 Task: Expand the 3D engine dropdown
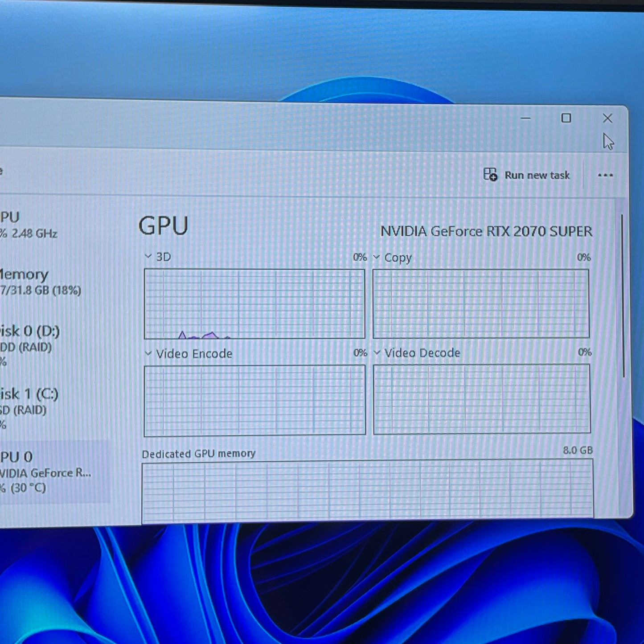(x=148, y=256)
